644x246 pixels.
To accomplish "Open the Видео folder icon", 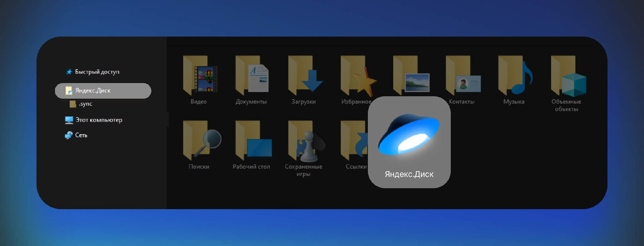I will 199,75.
